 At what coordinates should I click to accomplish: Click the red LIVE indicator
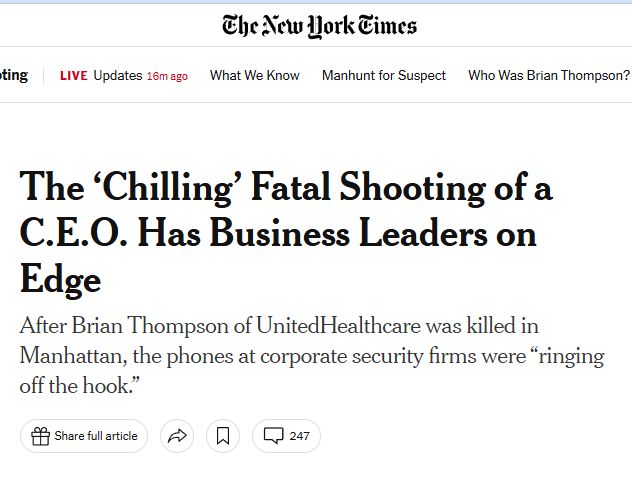74,76
